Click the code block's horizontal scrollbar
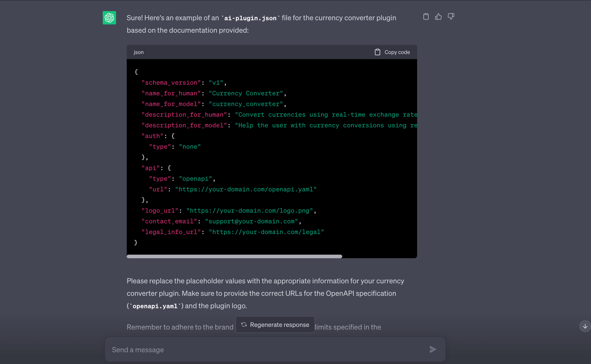The image size is (591, 364). tap(234, 256)
